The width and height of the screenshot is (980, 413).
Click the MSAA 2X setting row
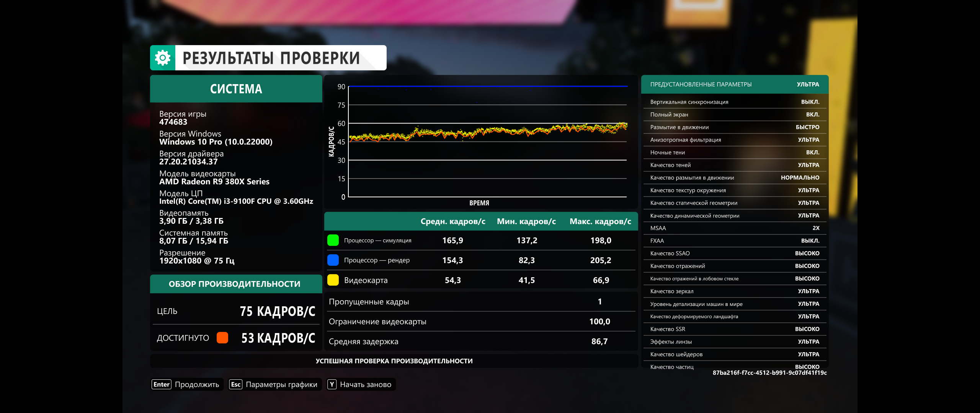pyautogui.click(x=734, y=228)
